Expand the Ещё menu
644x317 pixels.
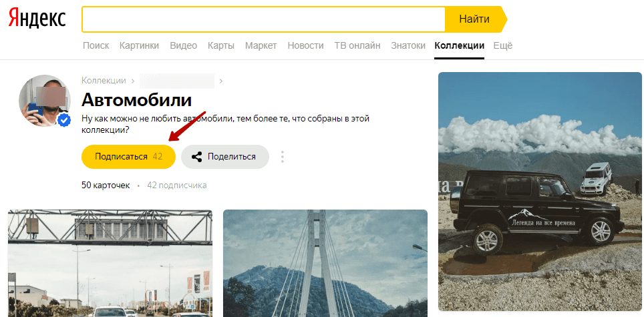point(503,45)
